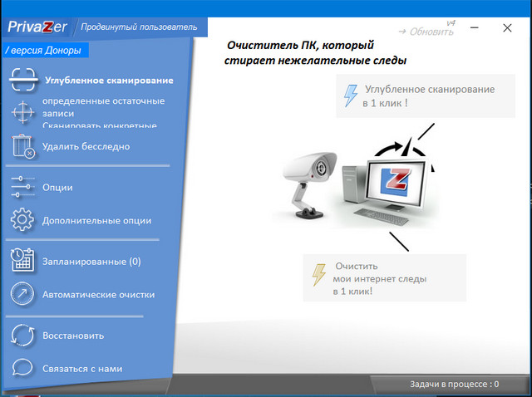Screen dimensions: 532x397
Task: Open Запланированные (0) section
Action: [91, 261]
